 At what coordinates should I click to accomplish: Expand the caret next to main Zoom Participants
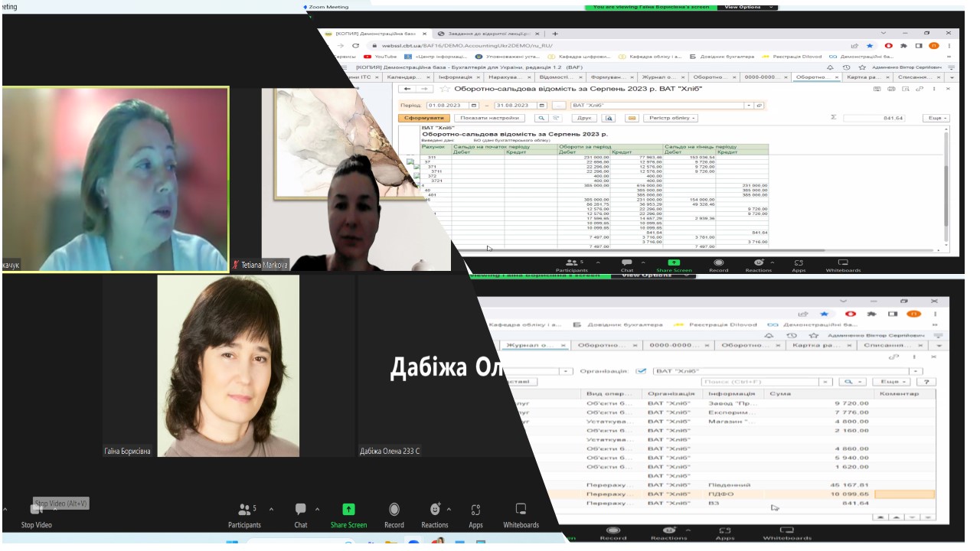[x=271, y=509]
